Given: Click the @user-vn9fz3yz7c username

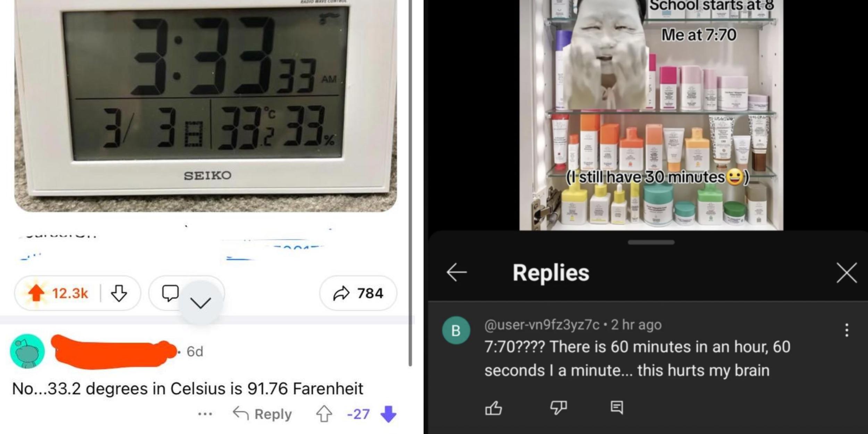Looking at the screenshot, I should pyautogui.click(x=542, y=325).
